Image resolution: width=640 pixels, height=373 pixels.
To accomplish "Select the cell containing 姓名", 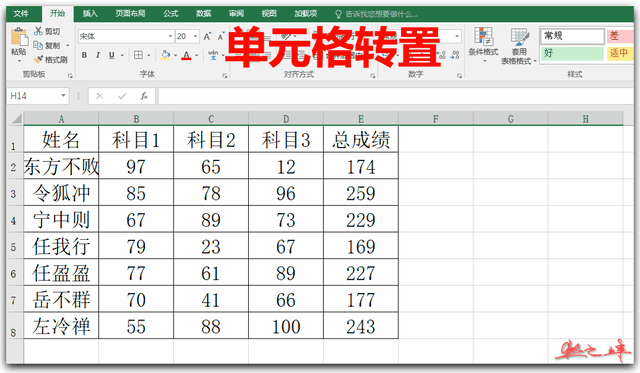I will [61, 139].
